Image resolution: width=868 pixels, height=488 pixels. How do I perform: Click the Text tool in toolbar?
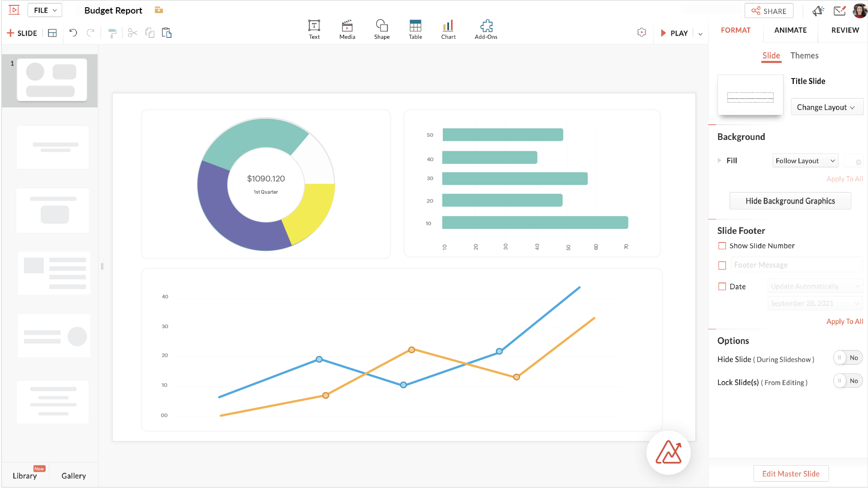314,28
